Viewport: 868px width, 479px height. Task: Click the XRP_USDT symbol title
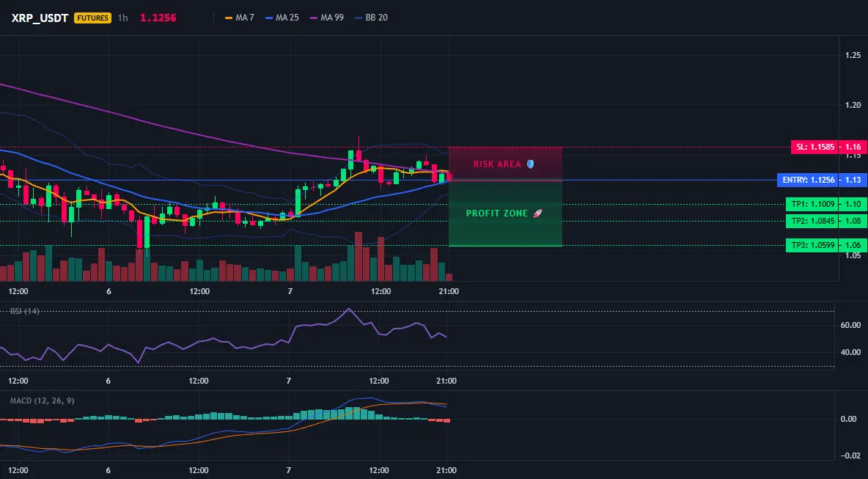point(40,18)
